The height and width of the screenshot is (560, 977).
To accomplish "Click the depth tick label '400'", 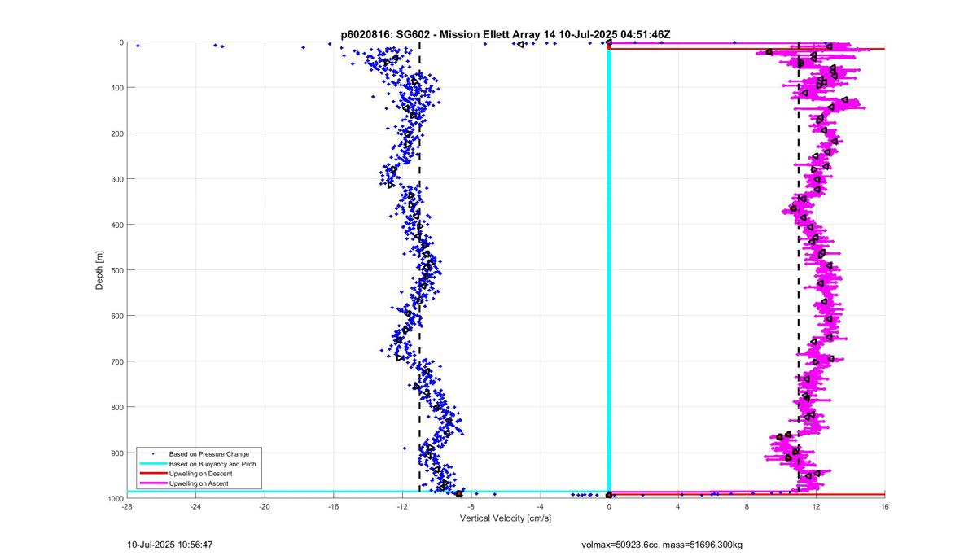I will pos(116,225).
